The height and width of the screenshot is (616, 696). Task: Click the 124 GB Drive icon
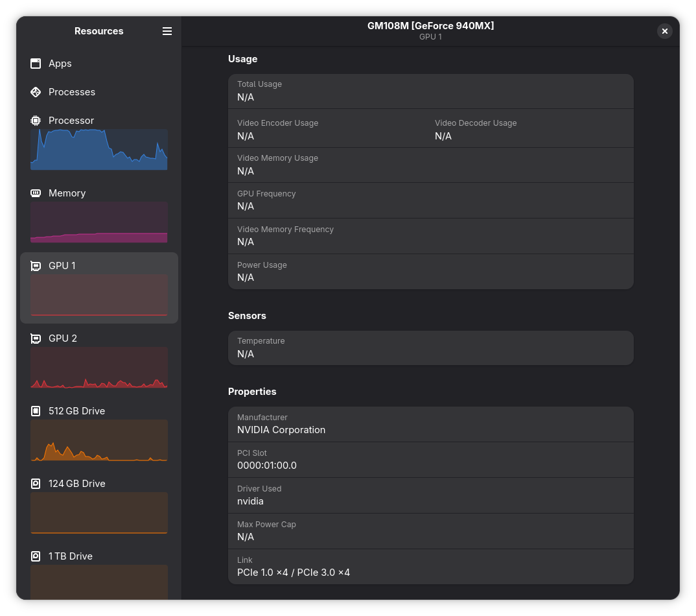coord(36,484)
